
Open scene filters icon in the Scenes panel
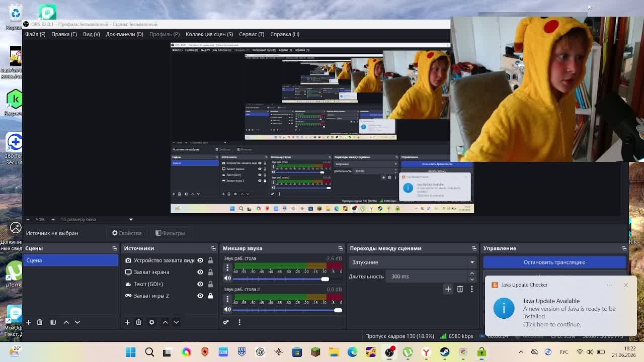pyautogui.click(x=53, y=322)
